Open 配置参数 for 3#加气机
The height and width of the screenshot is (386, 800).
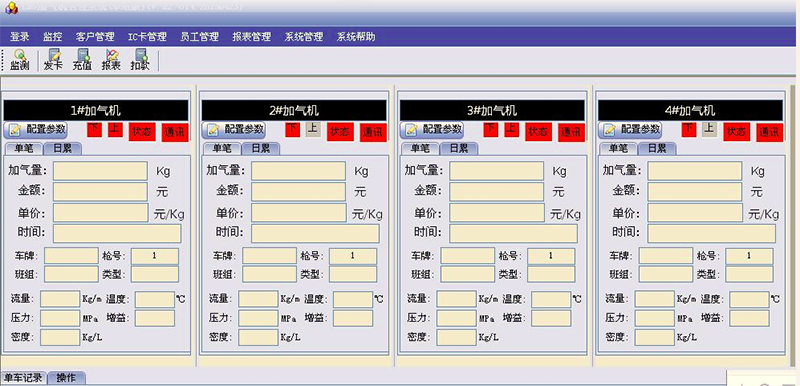pos(432,130)
